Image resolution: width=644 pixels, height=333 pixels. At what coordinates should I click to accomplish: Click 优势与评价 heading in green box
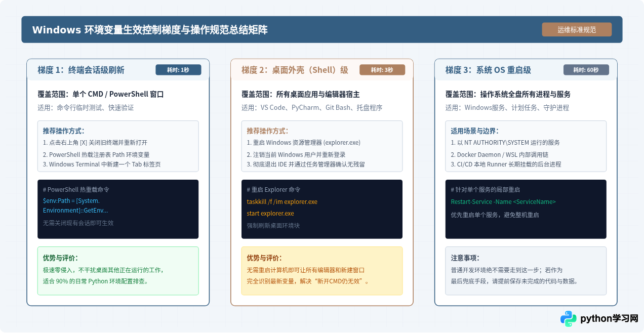coord(60,258)
